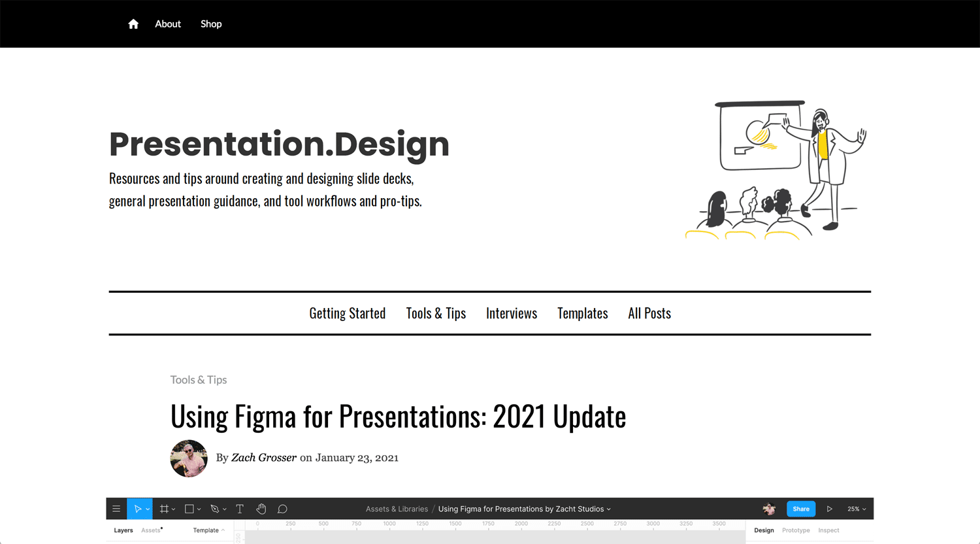This screenshot has width=980, height=544.
Task: Select the Figma Hand tool
Action: pos(261,509)
